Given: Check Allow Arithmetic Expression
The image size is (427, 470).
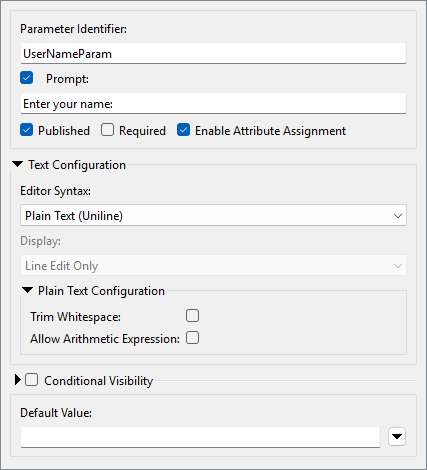Looking at the screenshot, I should [192, 338].
